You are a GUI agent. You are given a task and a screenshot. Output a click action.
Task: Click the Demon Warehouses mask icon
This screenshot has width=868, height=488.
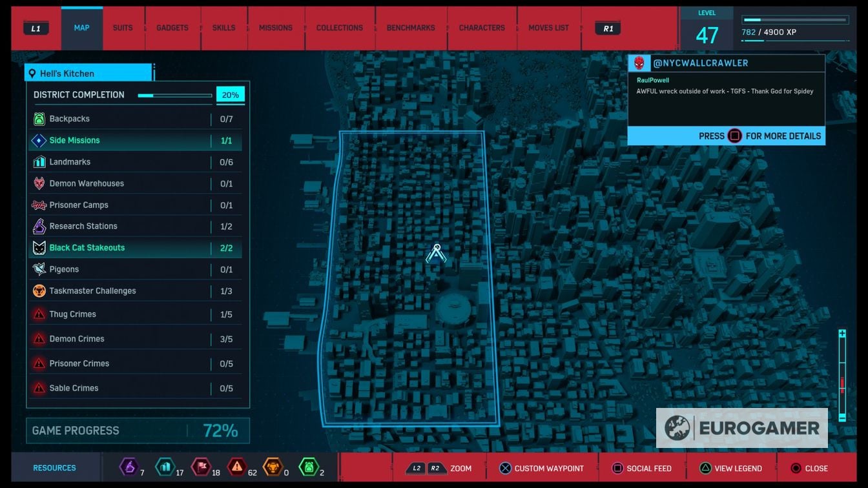pos(39,183)
